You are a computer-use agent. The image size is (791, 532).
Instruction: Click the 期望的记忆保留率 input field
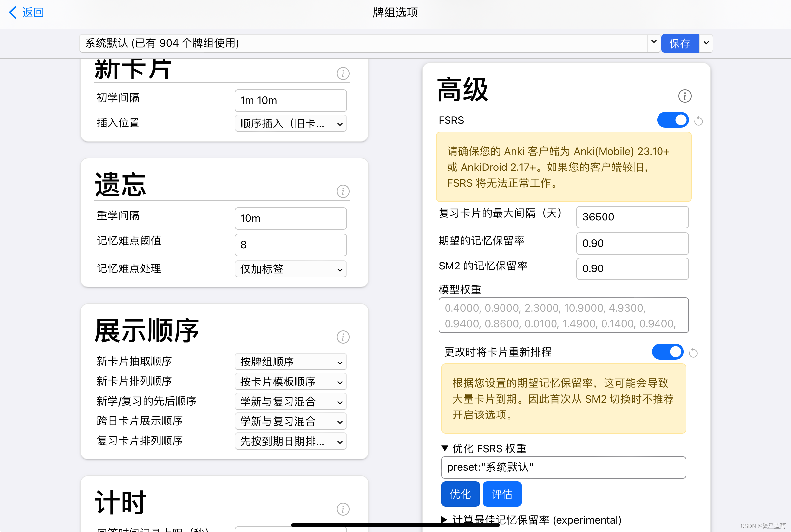[632, 244]
